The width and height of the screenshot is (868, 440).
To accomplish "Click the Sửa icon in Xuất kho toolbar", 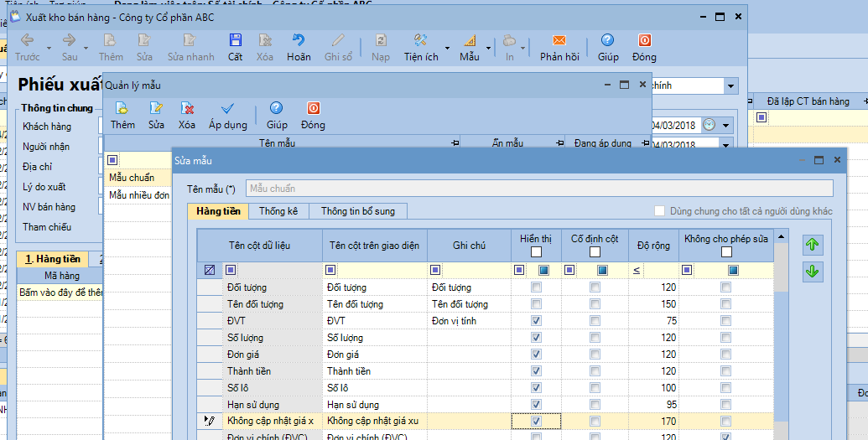I will (144, 40).
